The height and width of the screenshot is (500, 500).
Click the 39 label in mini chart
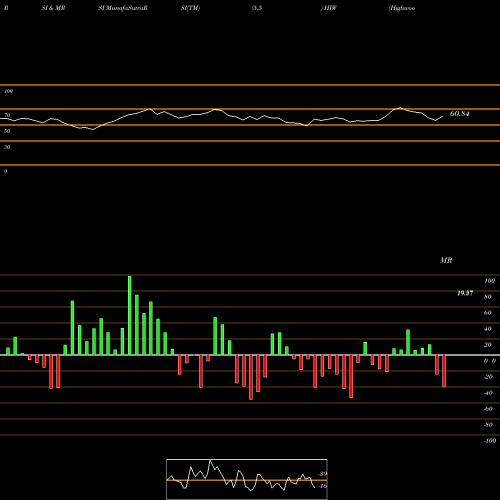coord(322,474)
